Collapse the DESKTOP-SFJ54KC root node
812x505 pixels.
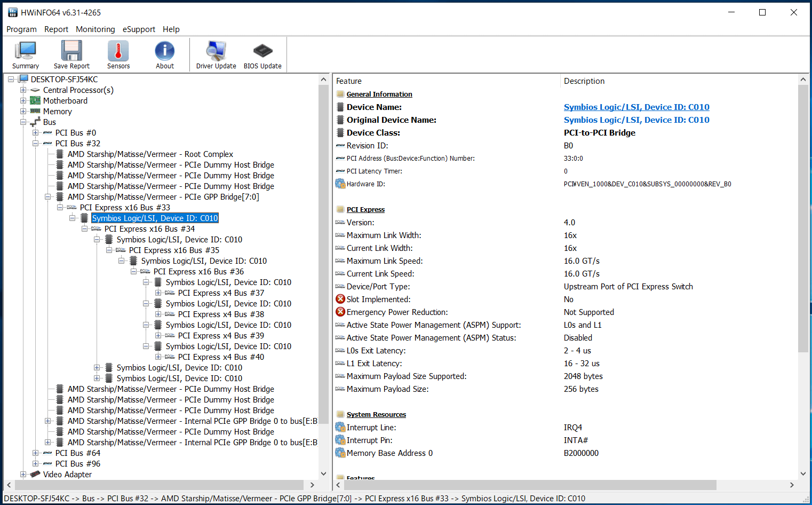(11, 79)
